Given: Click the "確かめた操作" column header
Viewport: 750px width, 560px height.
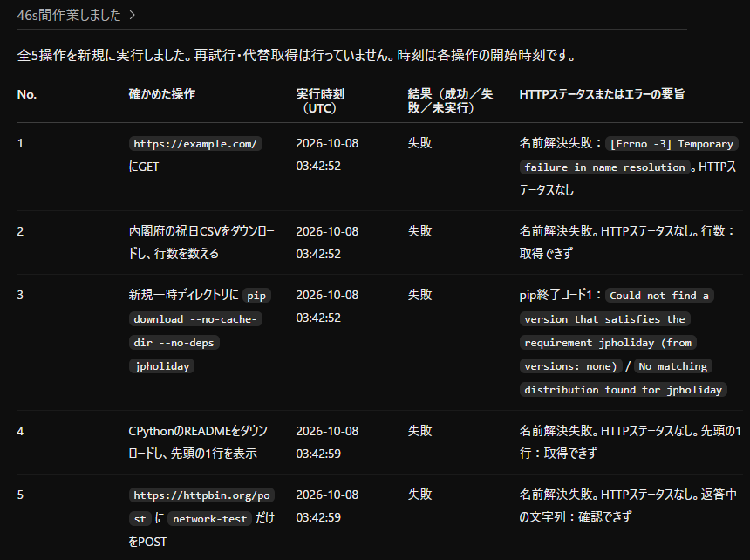Looking at the screenshot, I should (x=161, y=94).
